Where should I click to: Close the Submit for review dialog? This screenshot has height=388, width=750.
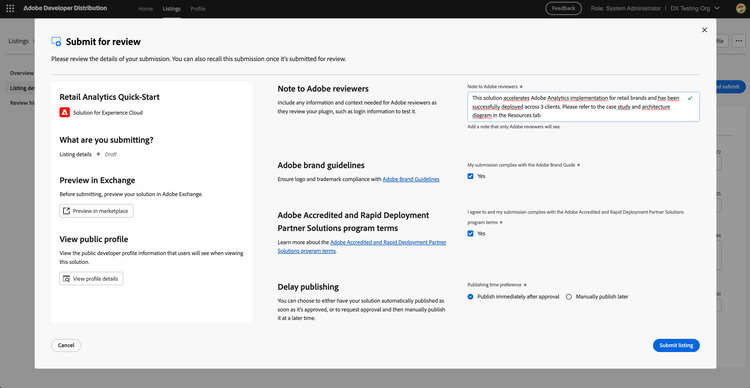click(x=704, y=30)
